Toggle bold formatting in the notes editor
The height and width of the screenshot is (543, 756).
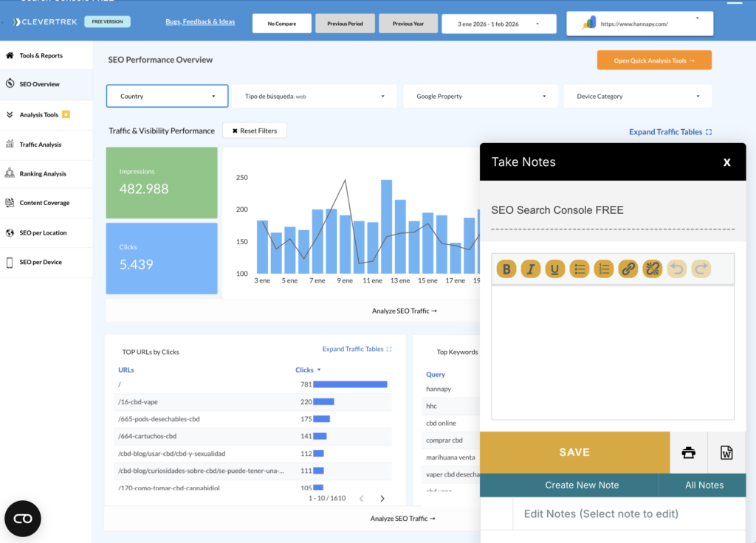coord(506,269)
